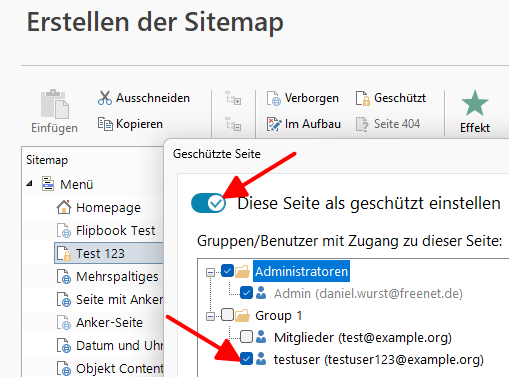Select Mitglieder (test@example.org) row
509x377 pixels.
(x=363, y=338)
